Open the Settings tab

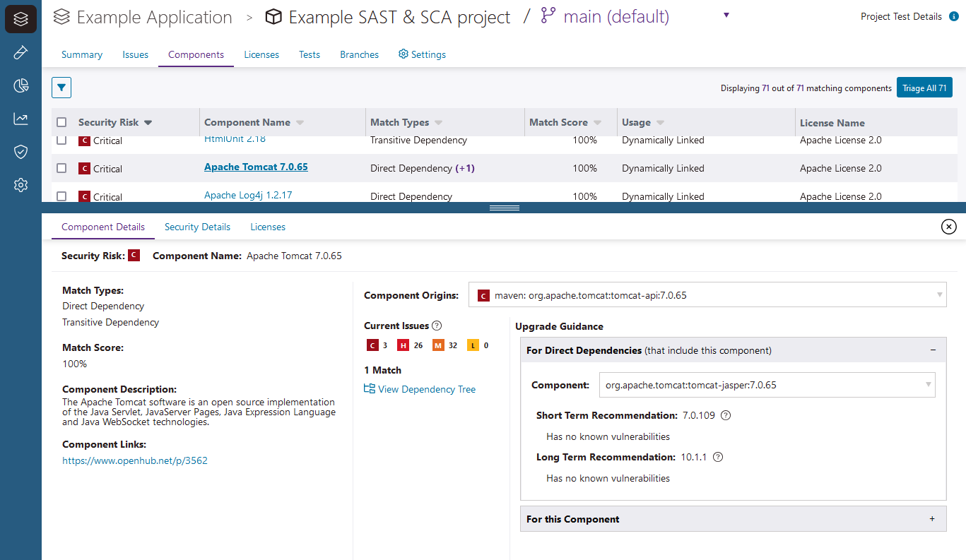pos(422,54)
